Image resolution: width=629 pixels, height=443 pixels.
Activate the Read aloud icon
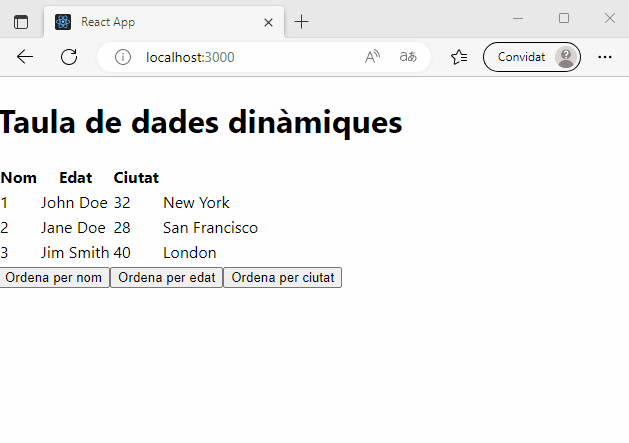[372, 57]
